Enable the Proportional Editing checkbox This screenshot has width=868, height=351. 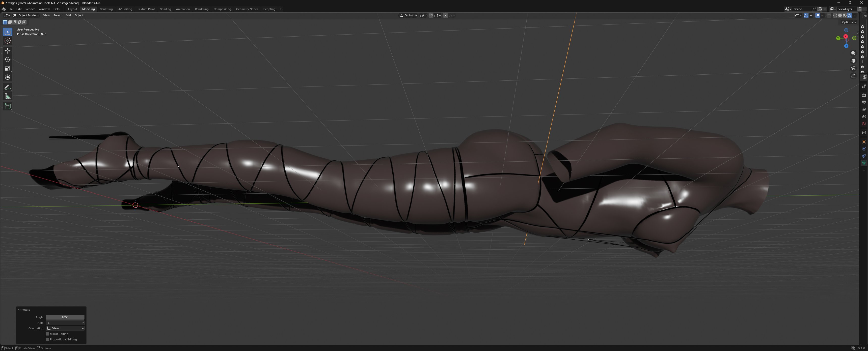(47, 339)
